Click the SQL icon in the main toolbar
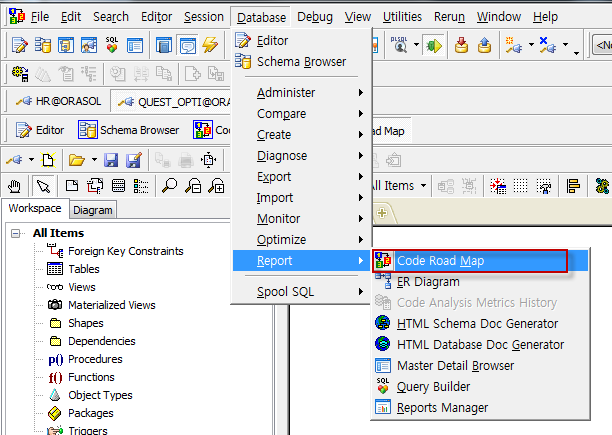This screenshot has width=612, height=435. (111, 45)
